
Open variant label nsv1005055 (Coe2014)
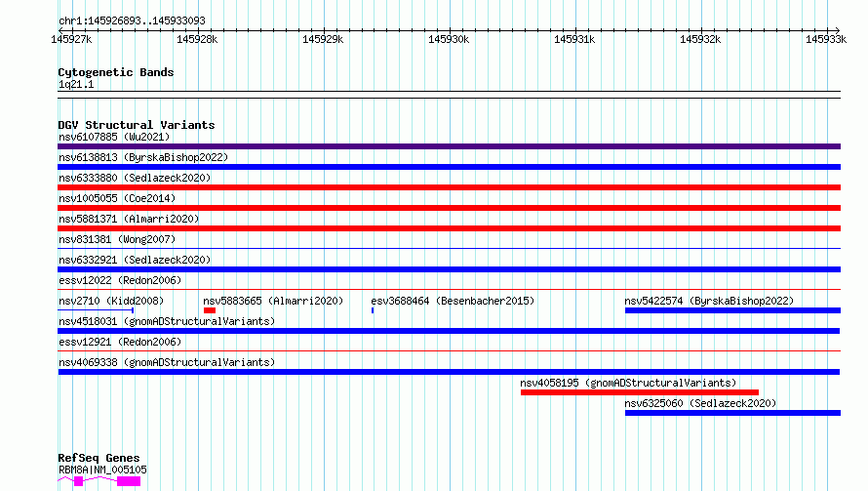117,198
